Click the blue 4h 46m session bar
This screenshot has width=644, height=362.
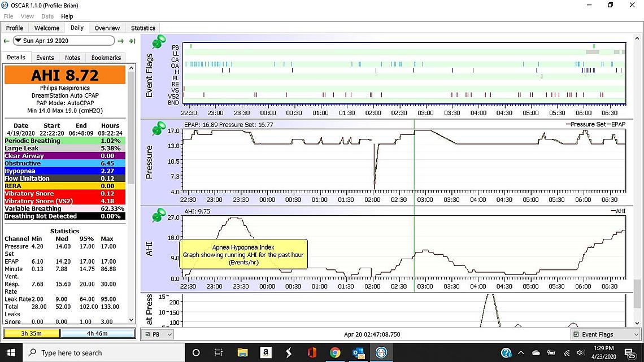[98, 333]
